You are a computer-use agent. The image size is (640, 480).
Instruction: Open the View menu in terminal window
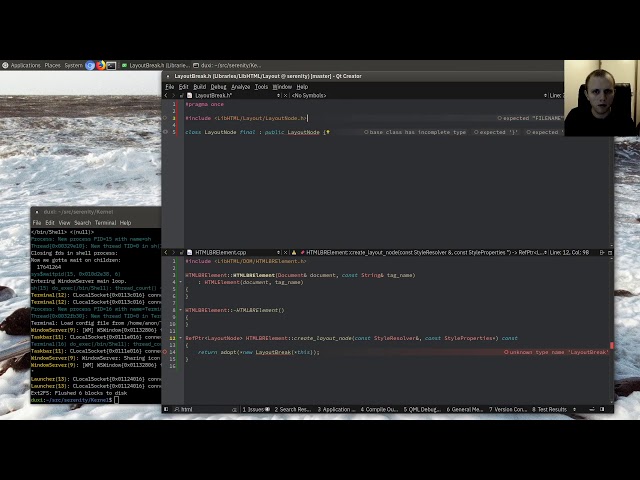click(x=64, y=223)
